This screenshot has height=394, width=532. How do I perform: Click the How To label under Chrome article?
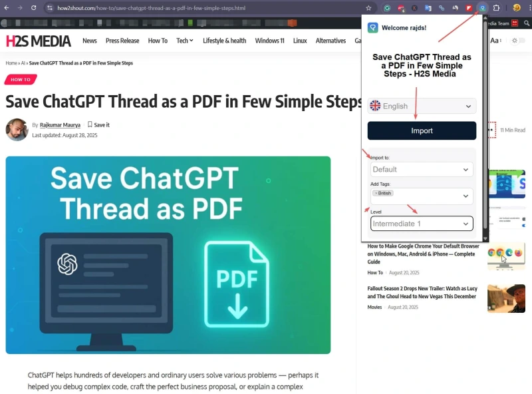(375, 272)
